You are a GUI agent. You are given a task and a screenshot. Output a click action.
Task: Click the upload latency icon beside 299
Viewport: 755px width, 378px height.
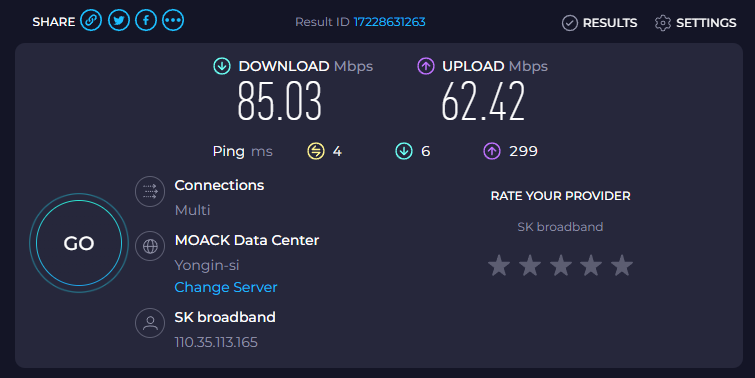[492, 151]
